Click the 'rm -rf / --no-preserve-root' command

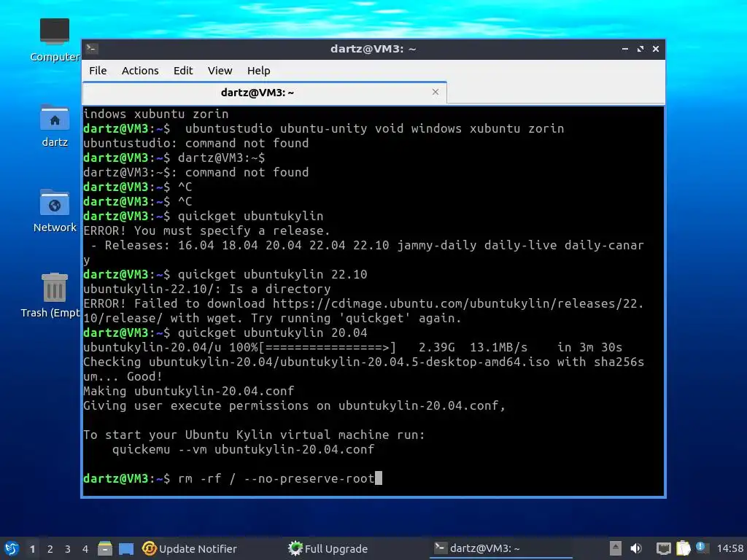click(276, 478)
